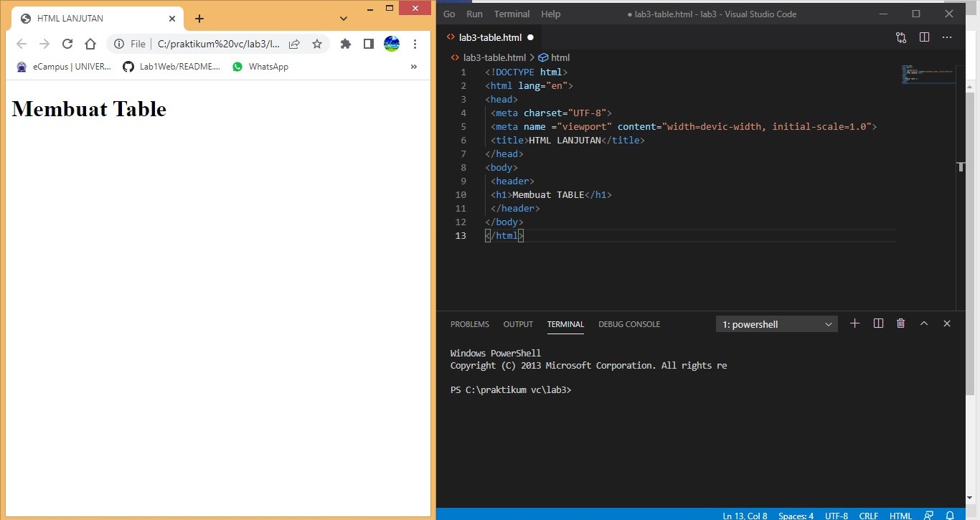Viewport: 980px width, 520px height.
Task: Reload the page in Chrome
Action: (67, 43)
